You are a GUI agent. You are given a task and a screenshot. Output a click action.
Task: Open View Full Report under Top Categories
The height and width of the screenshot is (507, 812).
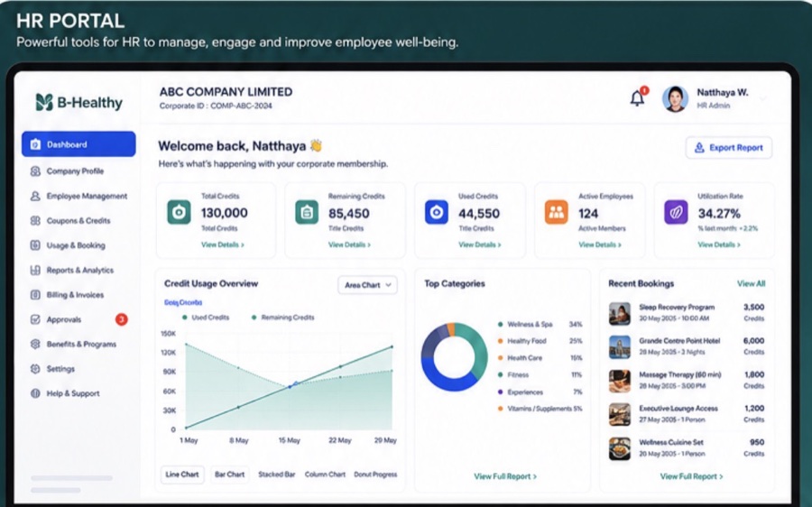click(x=505, y=476)
